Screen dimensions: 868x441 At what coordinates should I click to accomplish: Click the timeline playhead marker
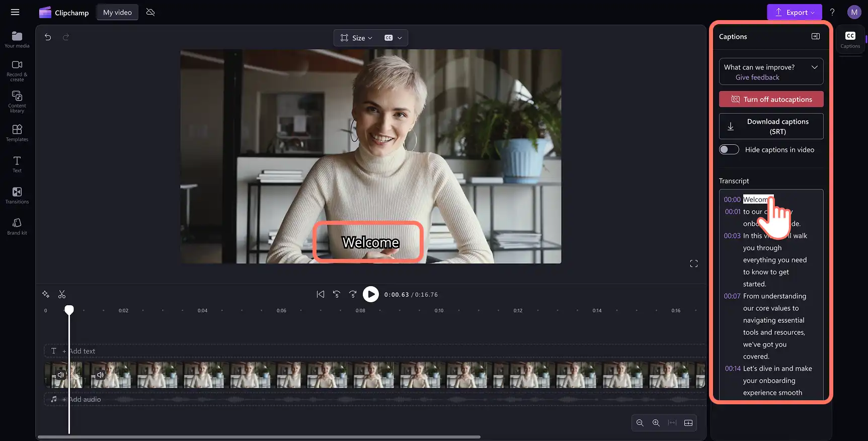point(69,310)
